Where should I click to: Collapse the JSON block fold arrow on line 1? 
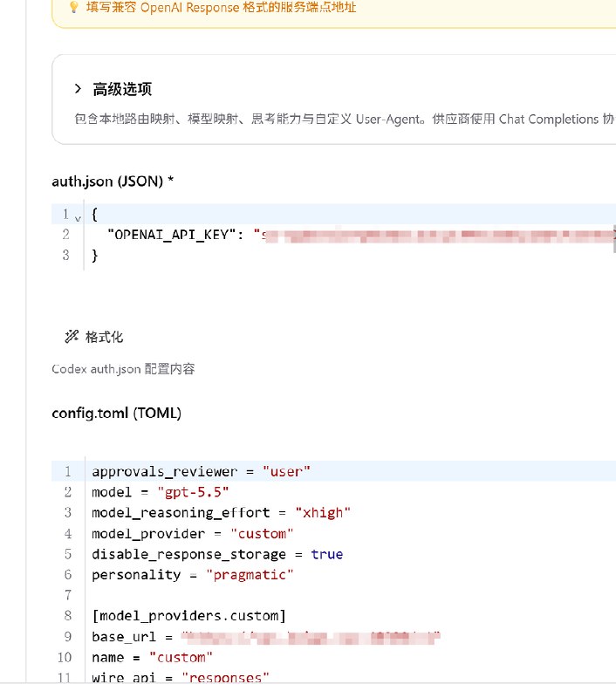click(78, 218)
